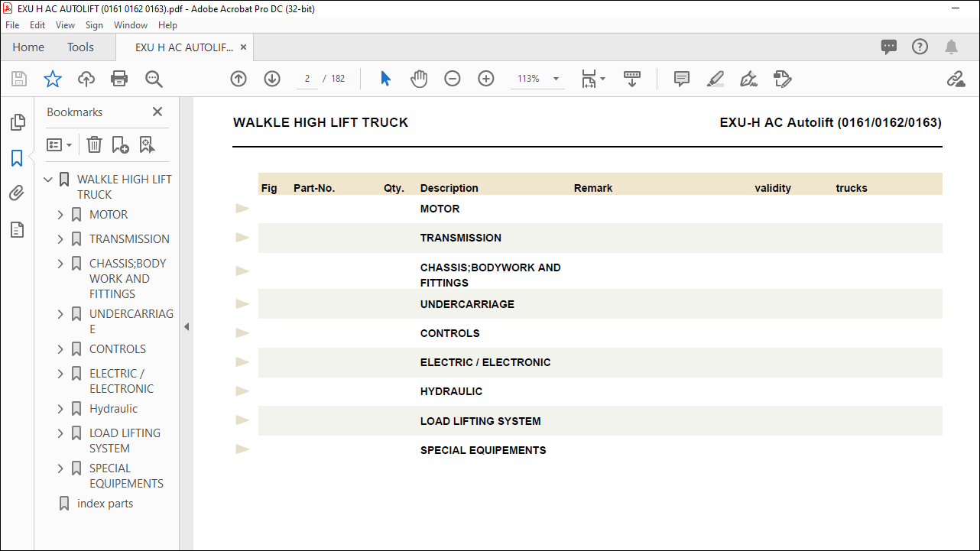Screen dimensions: 980x551
Task: Enable scrolling mode icon
Action: (x=632, y=79)
